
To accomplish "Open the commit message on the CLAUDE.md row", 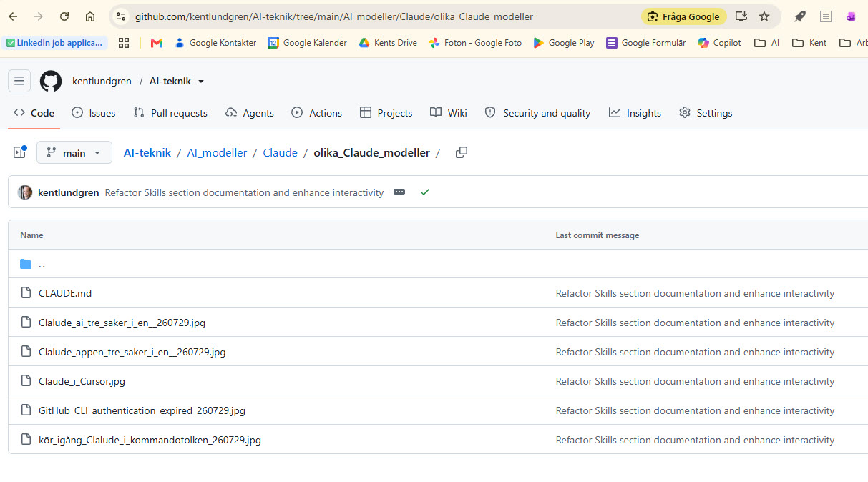I will pos(695,293).
